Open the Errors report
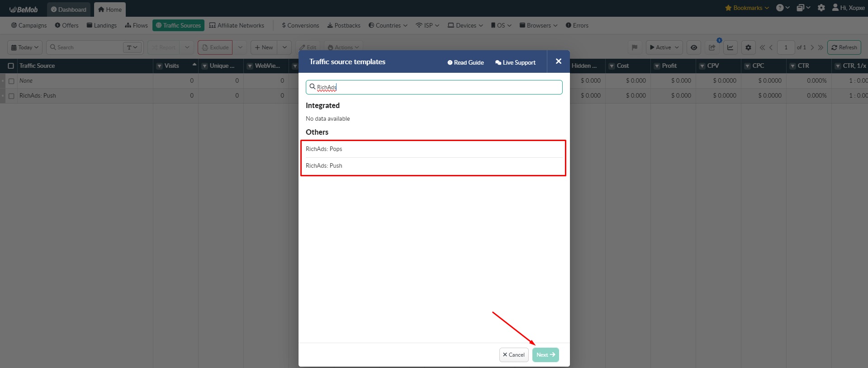 click(577, 25)
